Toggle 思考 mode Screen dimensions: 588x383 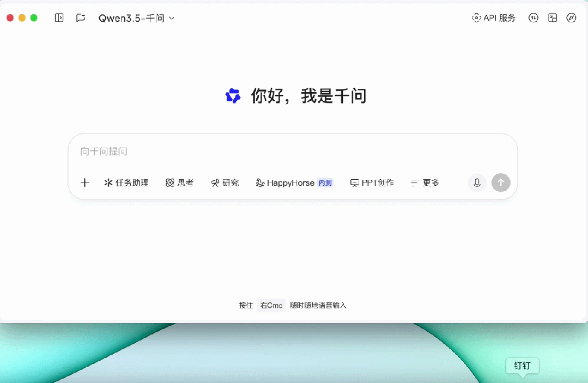point(180,183)
